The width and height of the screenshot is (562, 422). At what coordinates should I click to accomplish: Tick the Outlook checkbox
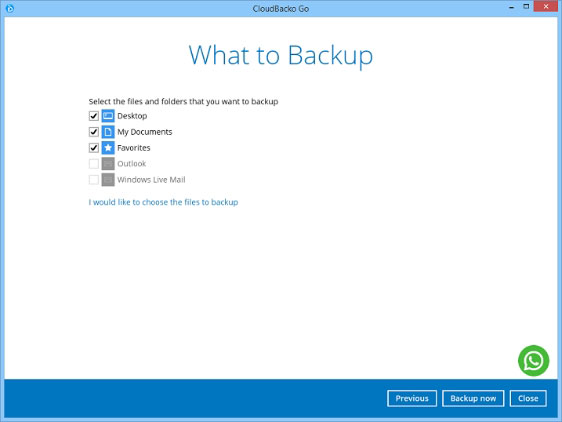[x=94, y=164]
